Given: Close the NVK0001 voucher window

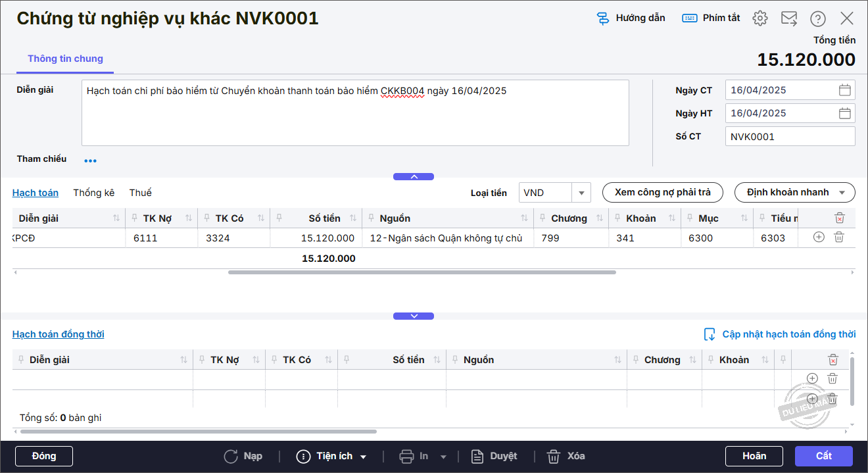Looking at the screenshot, I should 847,18.
